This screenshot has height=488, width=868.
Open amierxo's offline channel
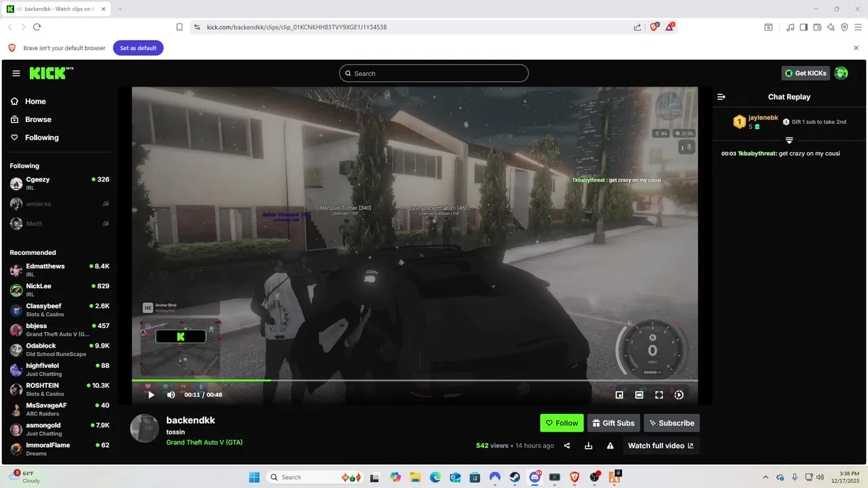pyautogui.click(x=59, y=203)
